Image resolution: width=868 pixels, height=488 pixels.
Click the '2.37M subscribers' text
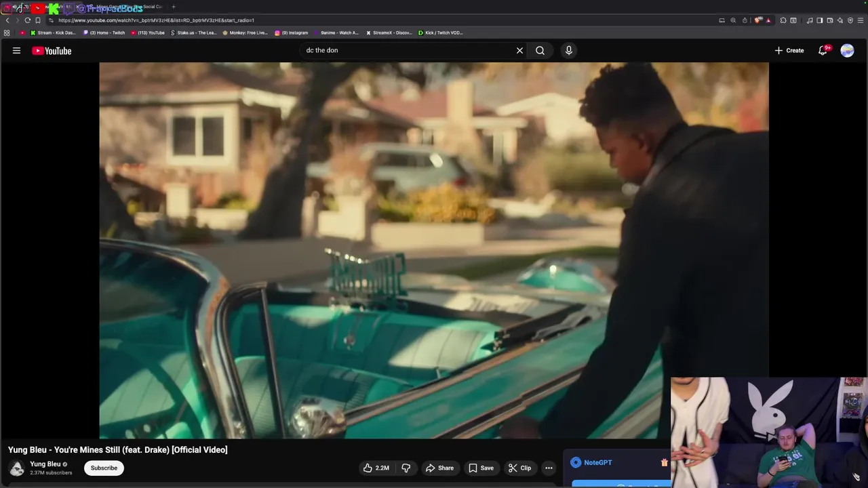pyautogui.click(x=51, y=472)
